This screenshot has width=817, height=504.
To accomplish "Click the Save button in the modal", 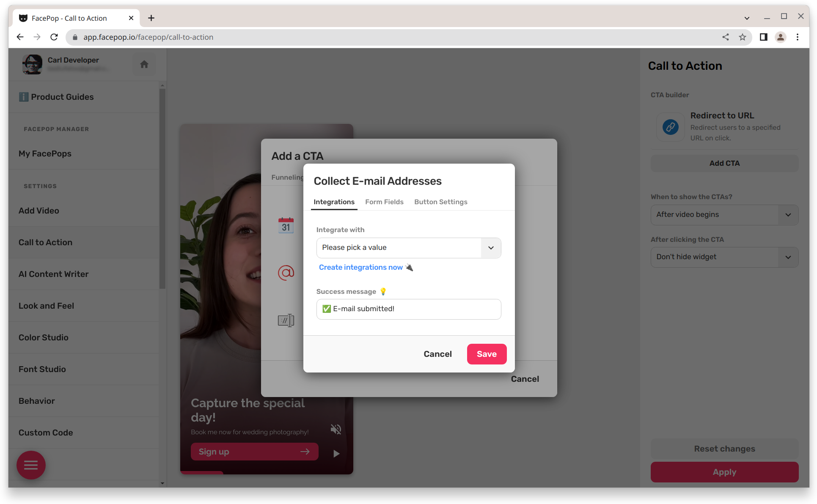I will tap(487, 354).
